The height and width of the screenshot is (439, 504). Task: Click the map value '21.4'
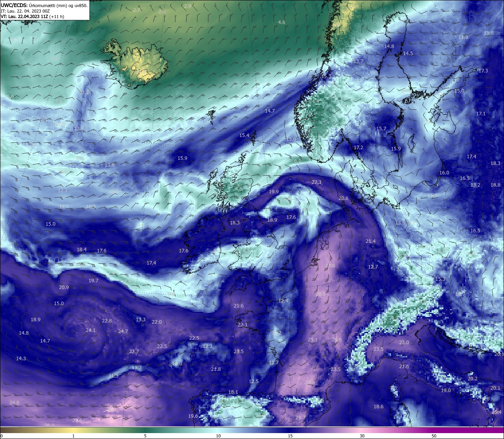click(x=371, y=241)
